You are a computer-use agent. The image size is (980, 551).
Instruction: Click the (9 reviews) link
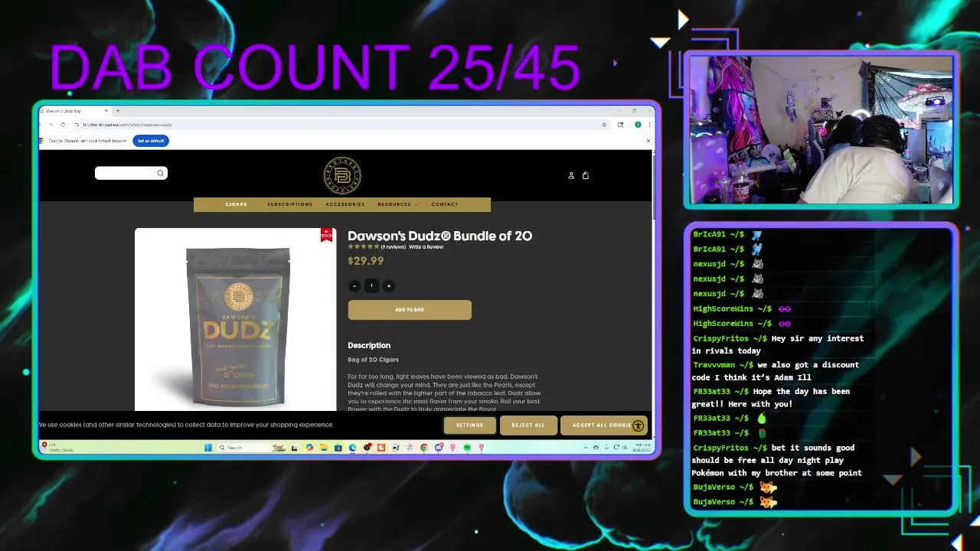coord(394,247)
